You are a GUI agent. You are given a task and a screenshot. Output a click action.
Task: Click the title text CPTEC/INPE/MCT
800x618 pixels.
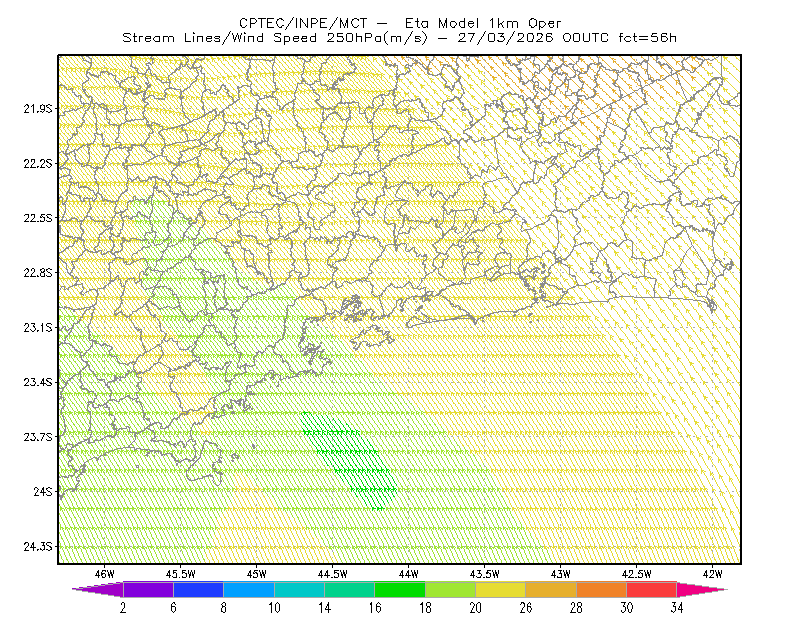coord(303,23)
